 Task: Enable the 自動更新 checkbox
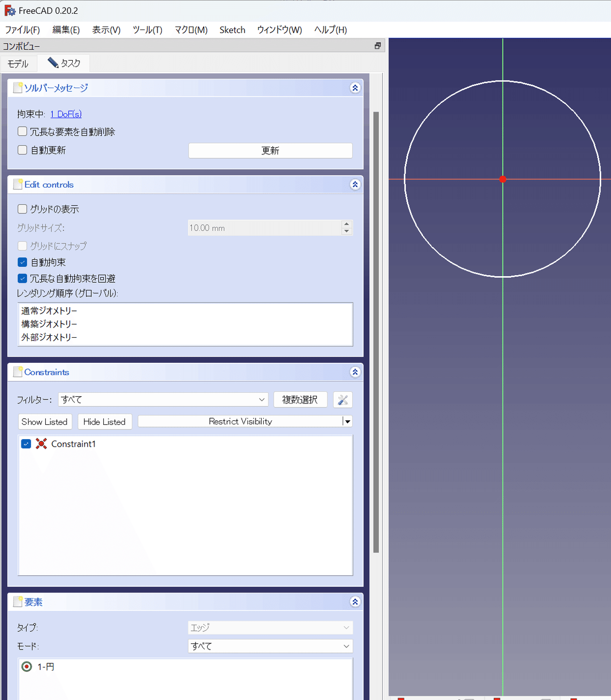(x=22, y=149)
